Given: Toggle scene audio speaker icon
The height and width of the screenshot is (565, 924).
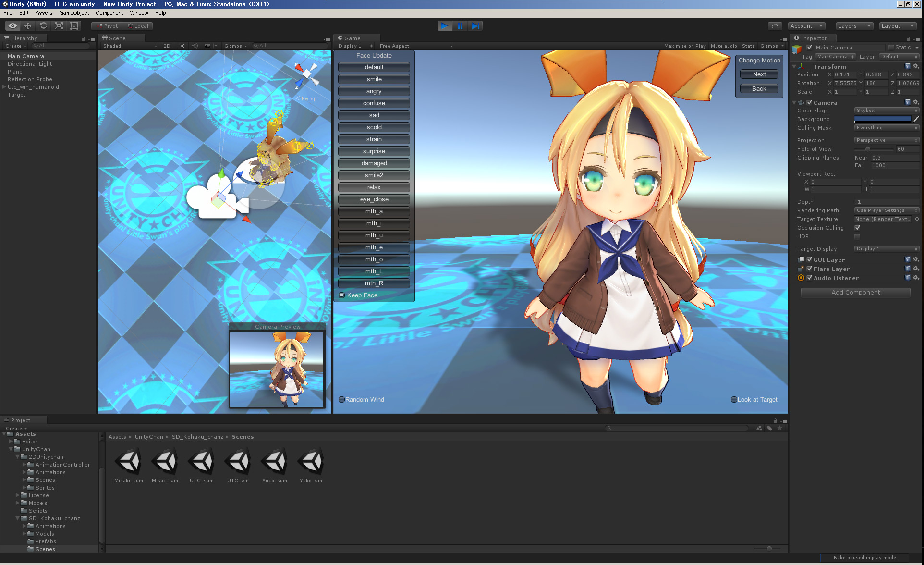Looking at the screenshot, I should [195, 46].
